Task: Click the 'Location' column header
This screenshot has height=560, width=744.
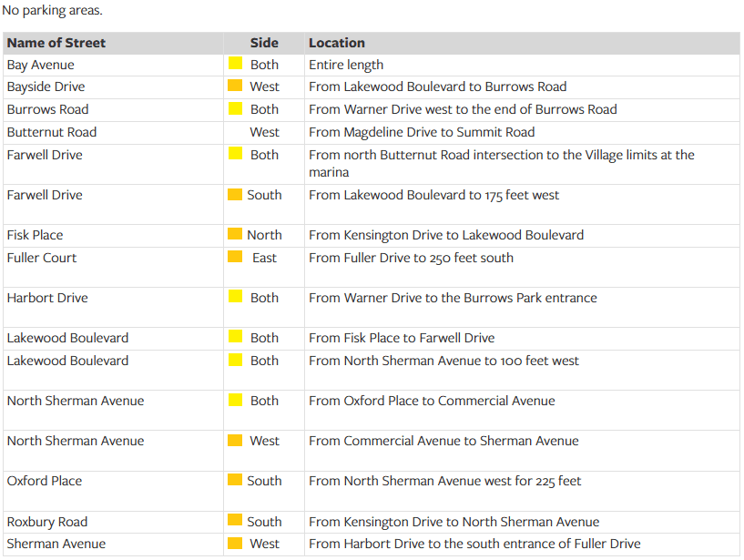Action: click(337, 43)
